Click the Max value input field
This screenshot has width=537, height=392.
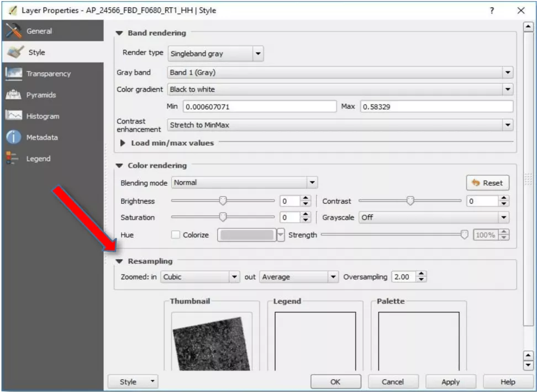point(436,107)
